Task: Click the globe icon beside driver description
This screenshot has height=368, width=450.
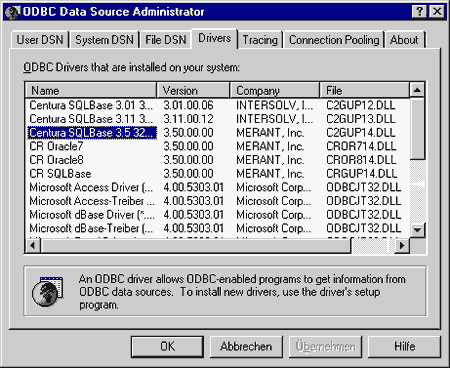Action: pyautogui.click(x=47, y=292)
